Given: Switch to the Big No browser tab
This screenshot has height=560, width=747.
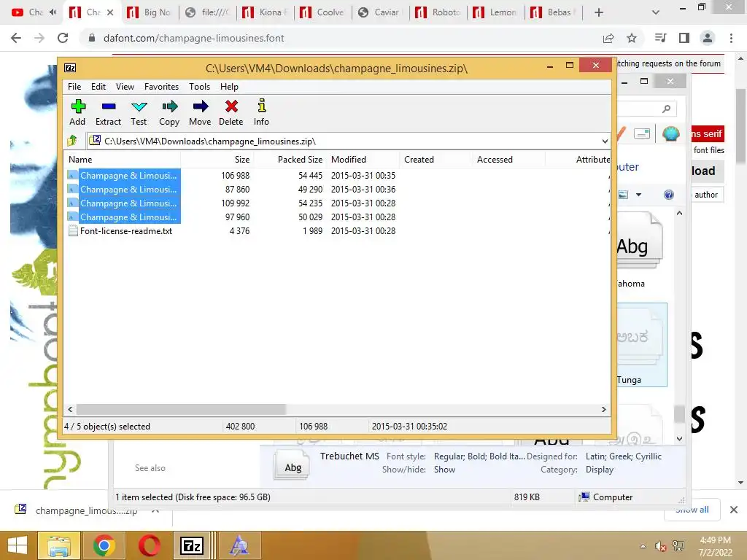Looking at the screenshot, I should click(149, 12).
